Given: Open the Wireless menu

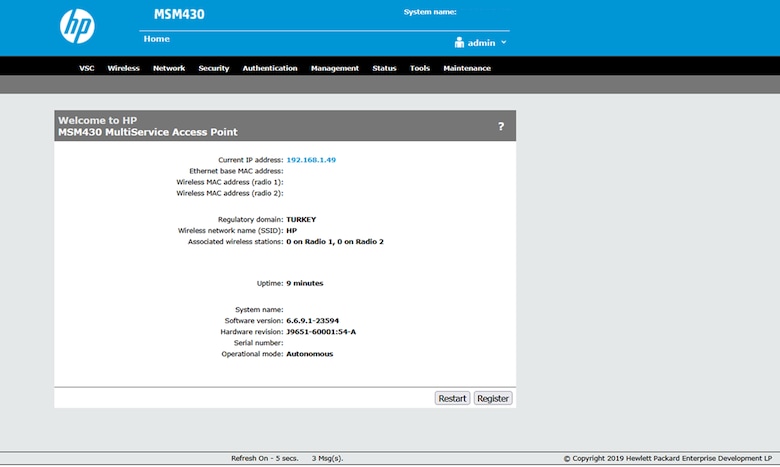Looking at the screenshot, I should tap(123, 68).
